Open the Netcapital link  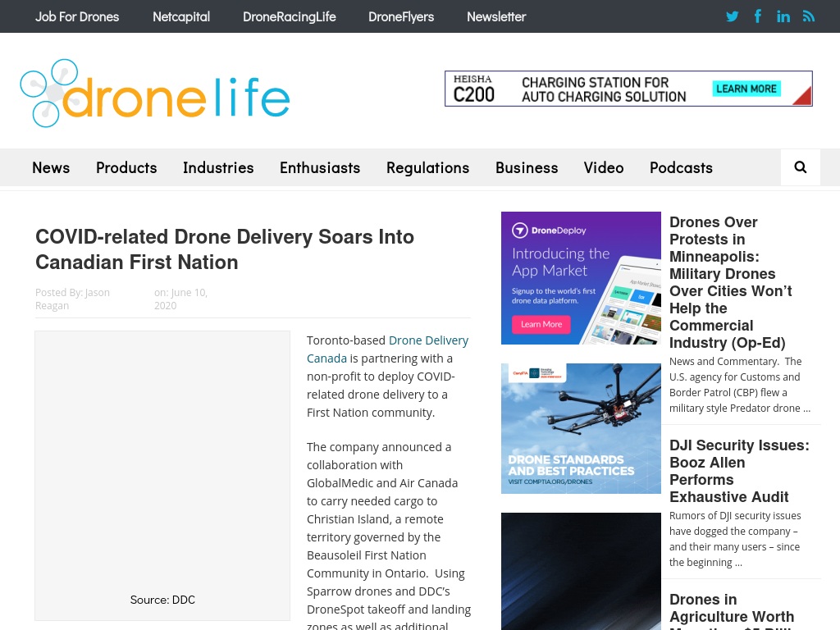coord(181,16)
